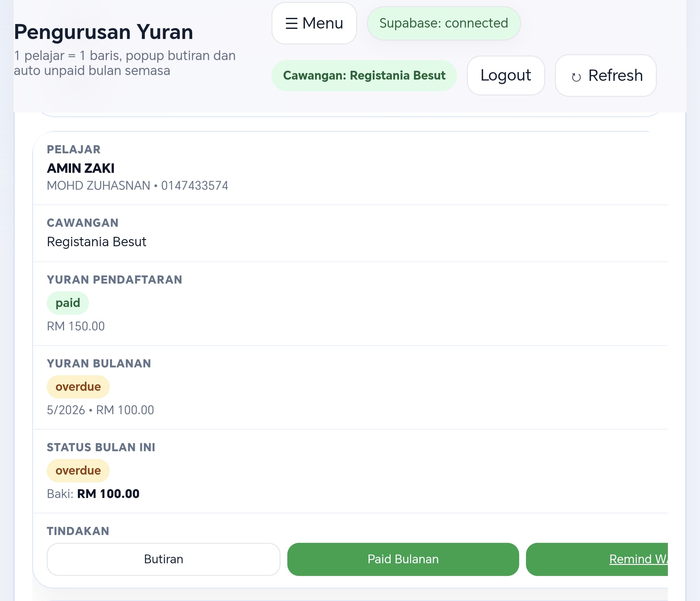Click the overdue badge under Yuran Bulanan
The height and width of the screenshot is (601, 700).
78,387
